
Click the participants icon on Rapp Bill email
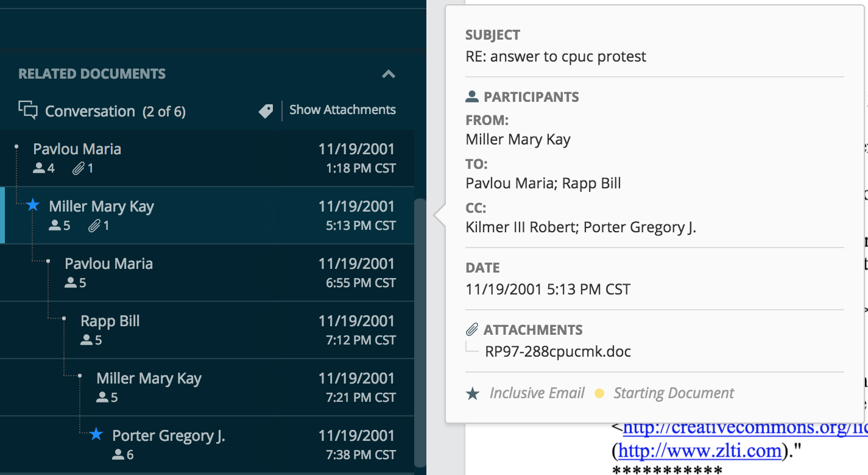(86, 340)
